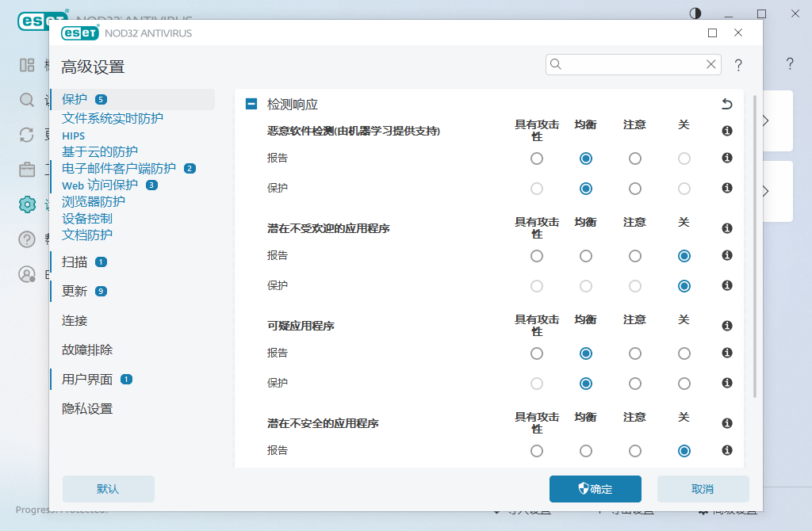Revert 检测响应 settings with the undo arrow
Viewport: 812px width, 531px height.
click(727, 104)
